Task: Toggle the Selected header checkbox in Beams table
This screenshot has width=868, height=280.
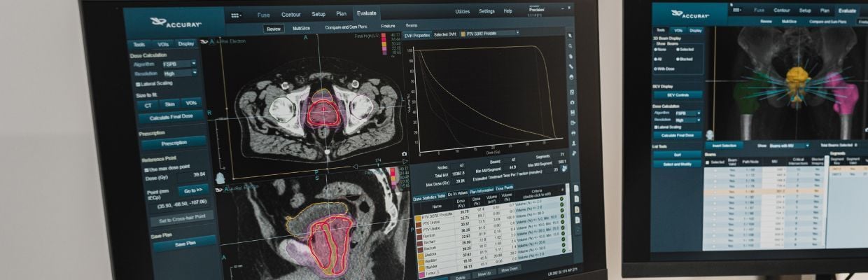Action: 707,162
